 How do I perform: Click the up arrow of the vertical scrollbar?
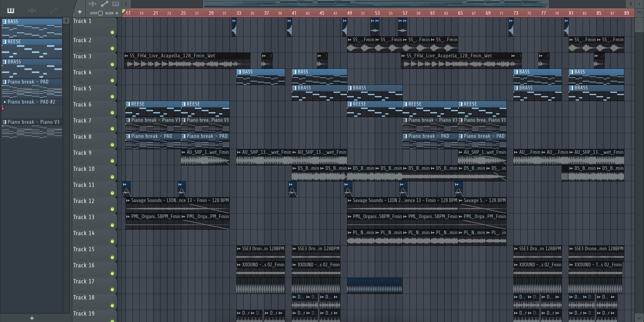coord(639,12)
